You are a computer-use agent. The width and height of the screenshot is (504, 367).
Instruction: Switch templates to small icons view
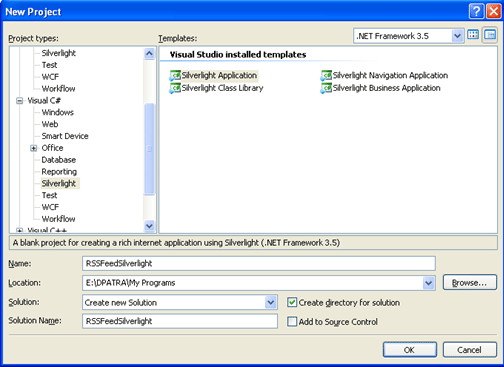[490, 35]
